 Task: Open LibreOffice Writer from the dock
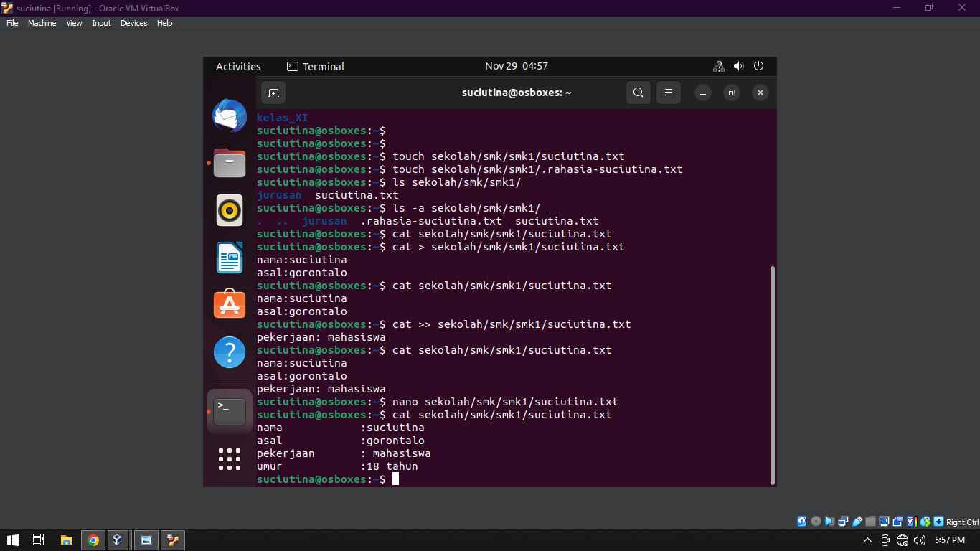click(230, 258)
